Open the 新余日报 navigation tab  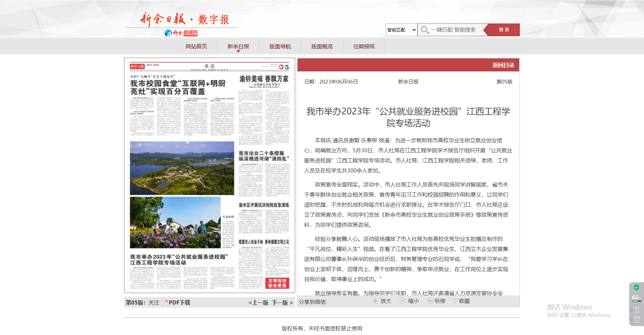click(x=238, y=47)
